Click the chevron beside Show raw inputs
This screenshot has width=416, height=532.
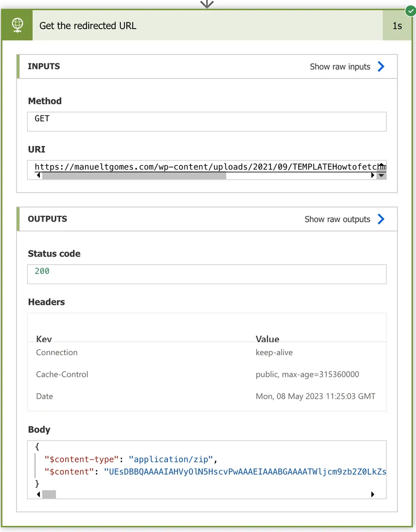pyautogui.click(x=381, y=66)
